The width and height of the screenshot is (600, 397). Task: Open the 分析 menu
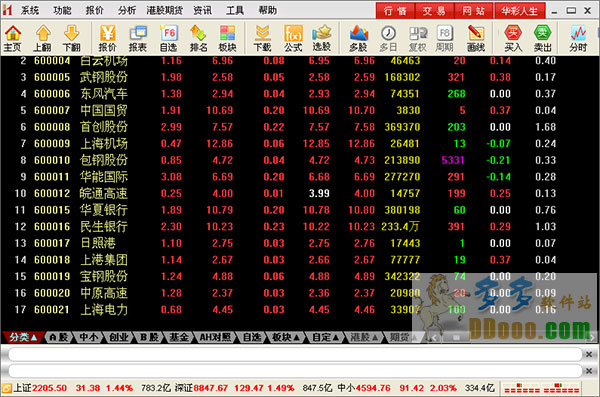pos(127,10)
